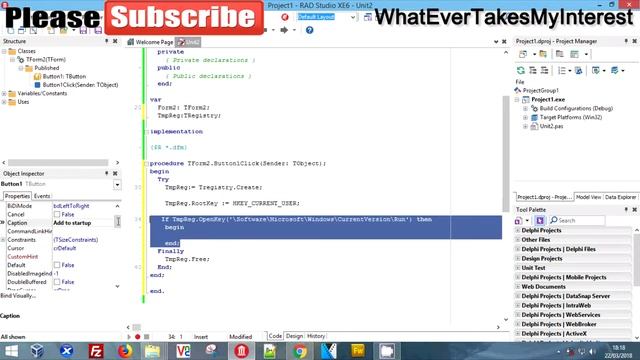Open the History tab
This screenshot has width=640, height=360.
click(316, 336)
